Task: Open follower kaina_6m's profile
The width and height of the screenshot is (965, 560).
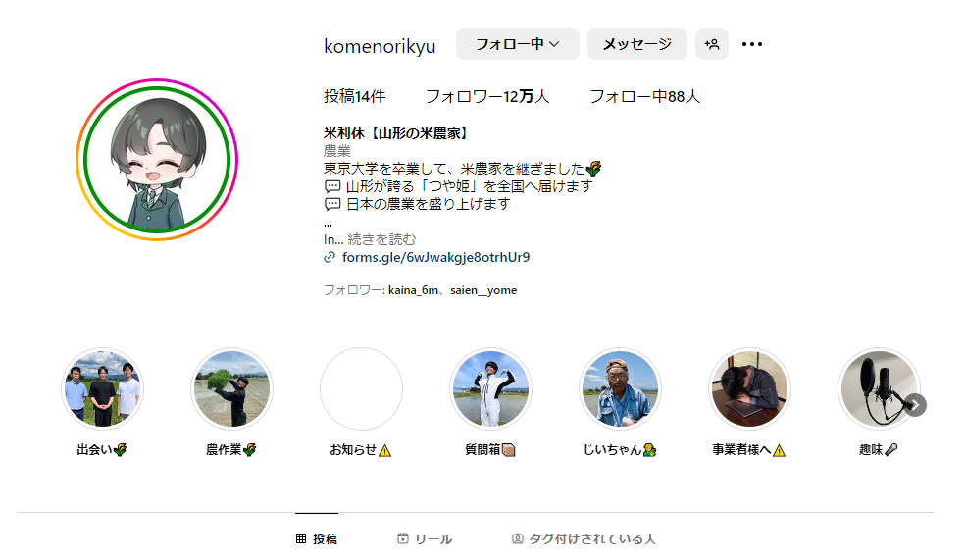Action: [x=413, y=290]
